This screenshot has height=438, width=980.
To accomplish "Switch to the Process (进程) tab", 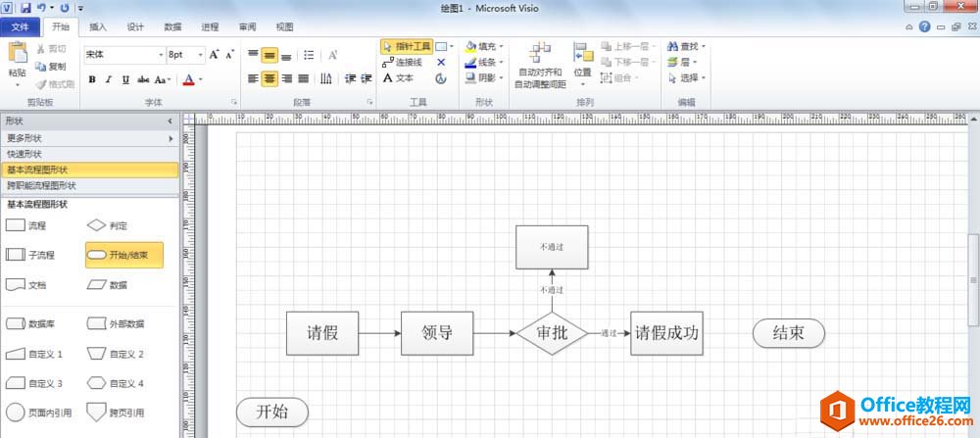I will [x=210, y=26].
